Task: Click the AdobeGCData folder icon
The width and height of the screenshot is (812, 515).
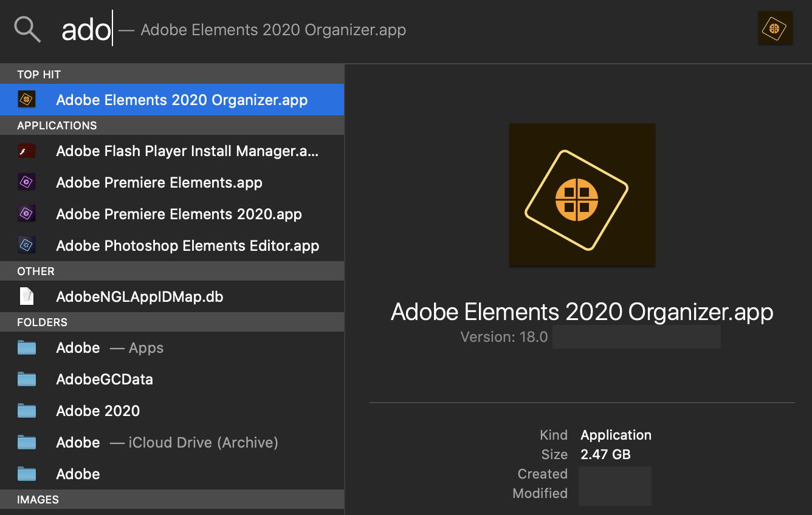Action: (27, 380)
